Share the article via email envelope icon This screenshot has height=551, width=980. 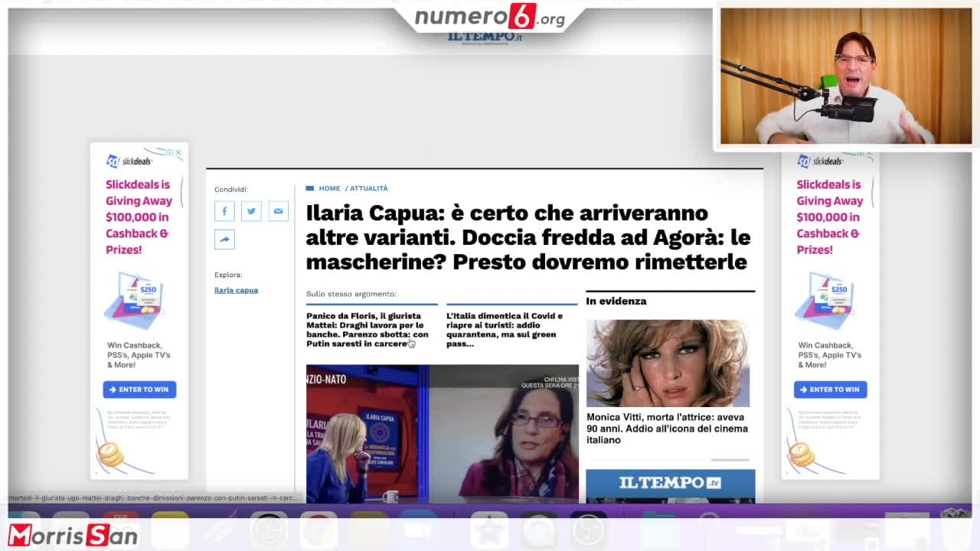[278, 211]
